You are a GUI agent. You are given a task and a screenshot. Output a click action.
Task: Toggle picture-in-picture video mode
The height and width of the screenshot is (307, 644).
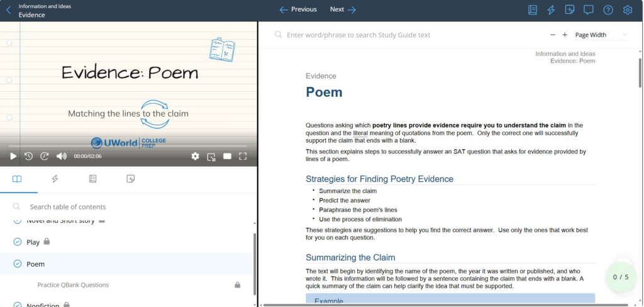211,156
